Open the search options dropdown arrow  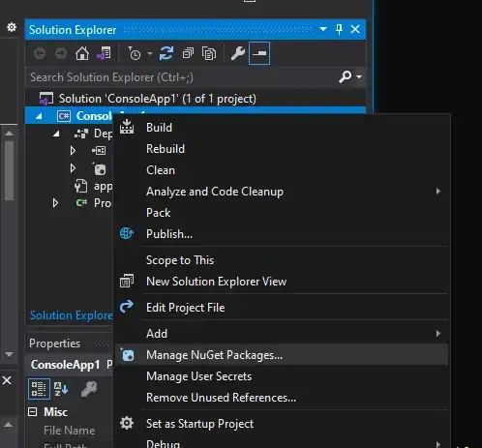click(x=359, y=76)
